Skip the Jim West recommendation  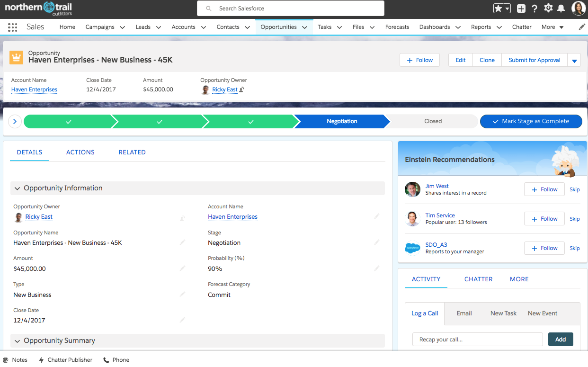pyautogui.click(x=575, y=189)
